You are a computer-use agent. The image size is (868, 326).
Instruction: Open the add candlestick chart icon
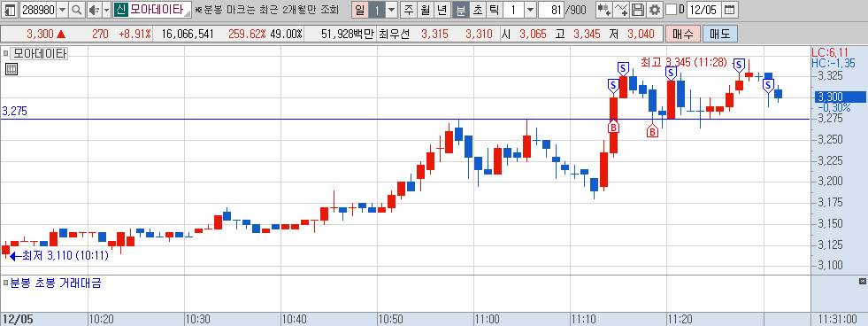coord(604,10)
